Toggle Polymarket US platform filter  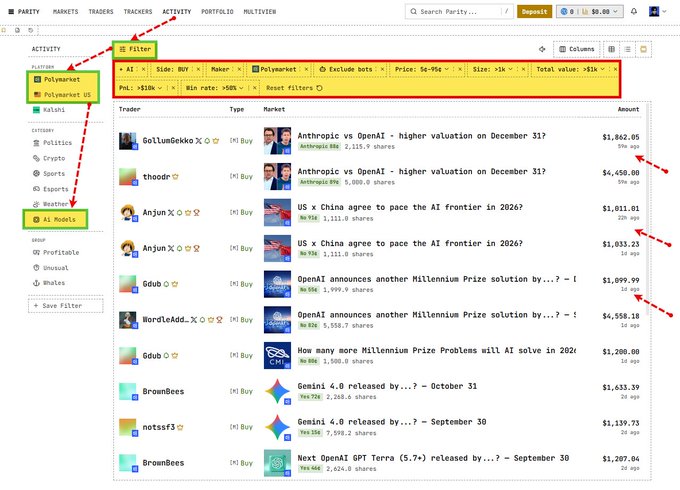[x=63, y=95]
